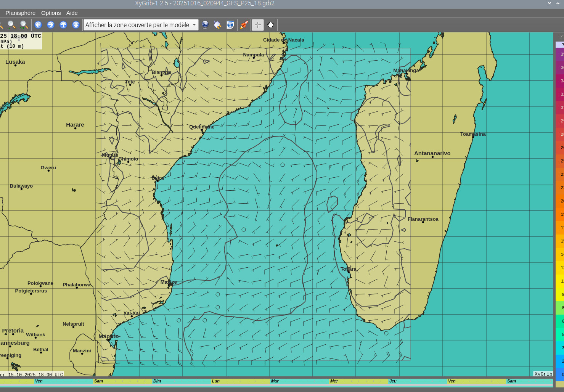Image resolution: width=564 pixels, height=392 pixels.
Task: Open the blue info icon in toolbar
Action: click(x=230, y=25)
